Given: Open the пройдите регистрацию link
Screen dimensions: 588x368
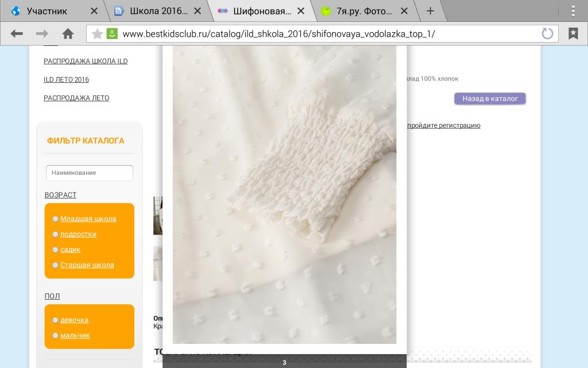Looking at the screenshot, I should coord(443,125).
